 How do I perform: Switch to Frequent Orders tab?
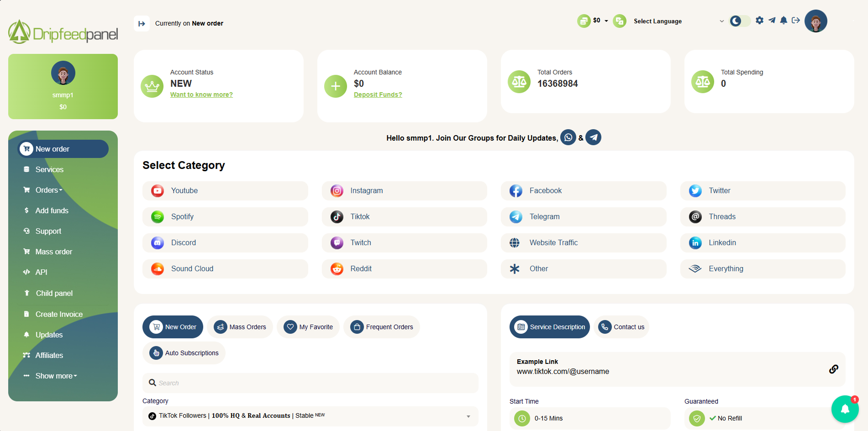[382, 327]
